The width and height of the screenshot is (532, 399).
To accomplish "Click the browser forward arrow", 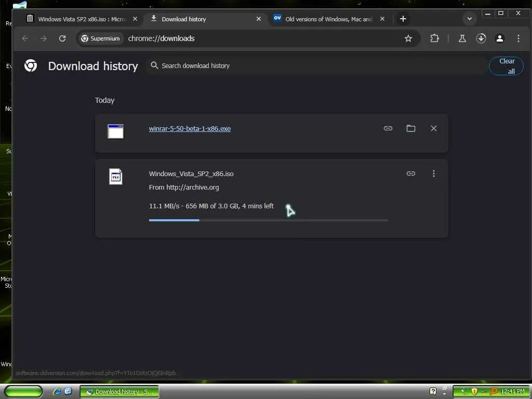I will [x=44, y=38].
